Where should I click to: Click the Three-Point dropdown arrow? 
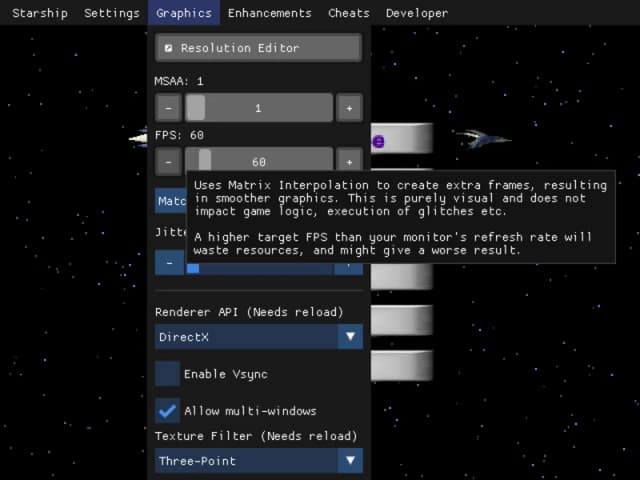tap(350, 461)
